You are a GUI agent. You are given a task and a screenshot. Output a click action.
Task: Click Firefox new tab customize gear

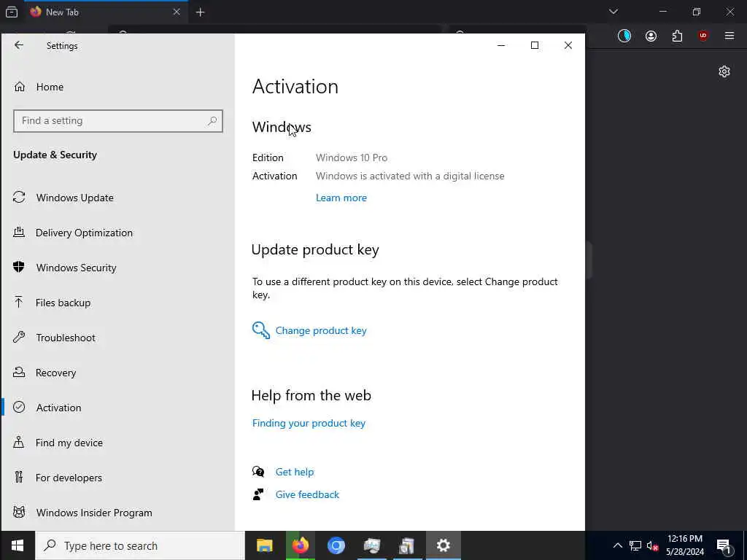point(724,71)
